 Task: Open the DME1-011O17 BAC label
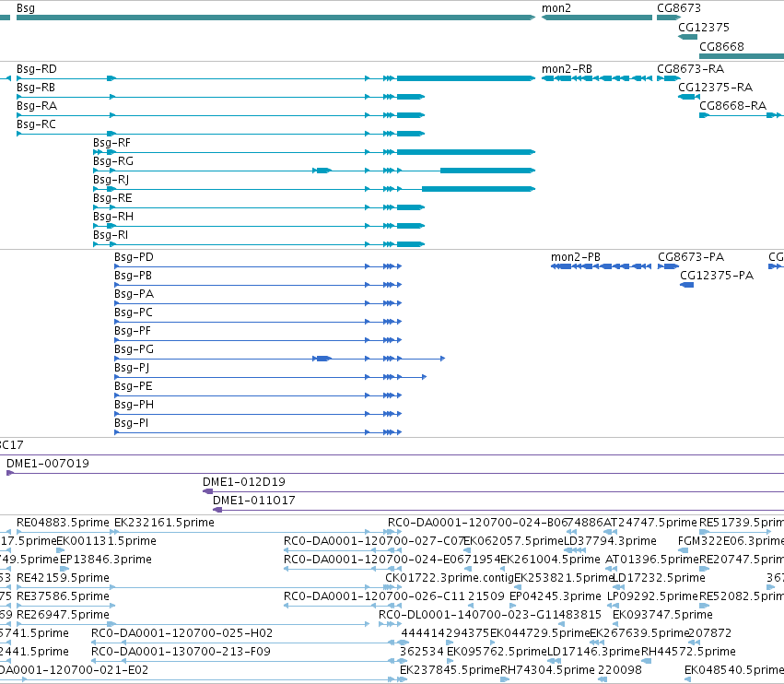(253, 501)
